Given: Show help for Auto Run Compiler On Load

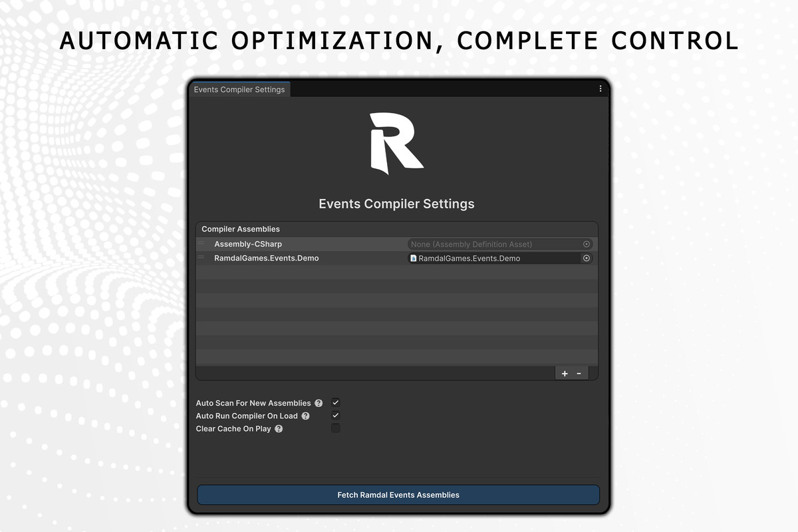Looking at the screenshot, I should [305, 416].
